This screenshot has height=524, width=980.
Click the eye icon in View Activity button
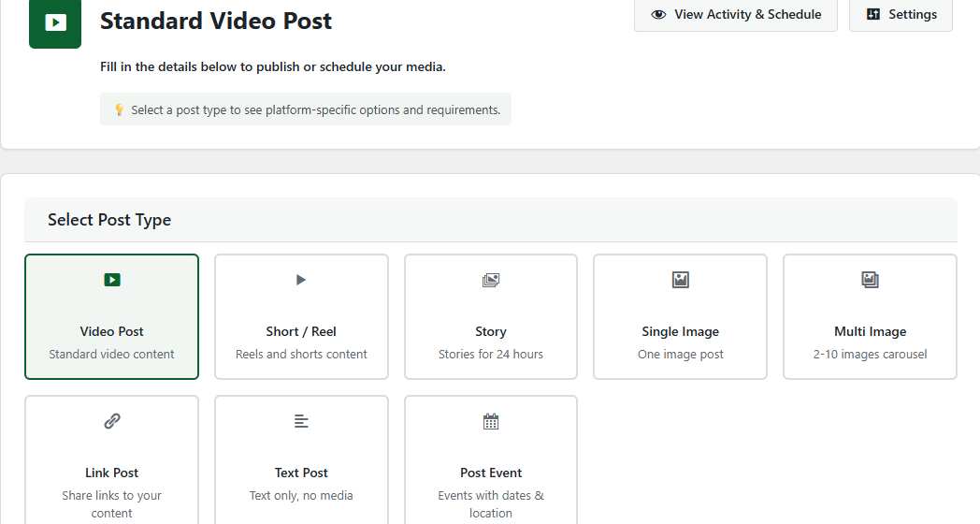tap(658, 14)
